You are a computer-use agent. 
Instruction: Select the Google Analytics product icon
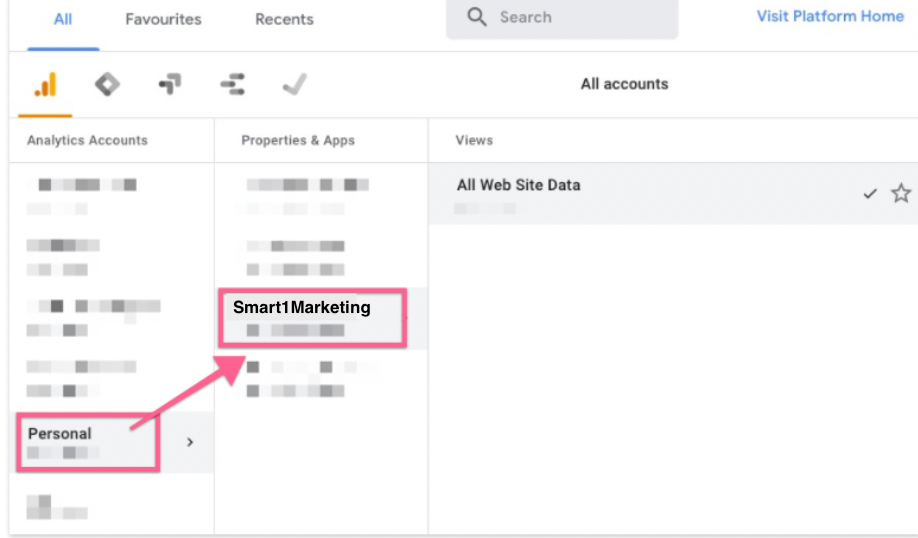(44, 86)
